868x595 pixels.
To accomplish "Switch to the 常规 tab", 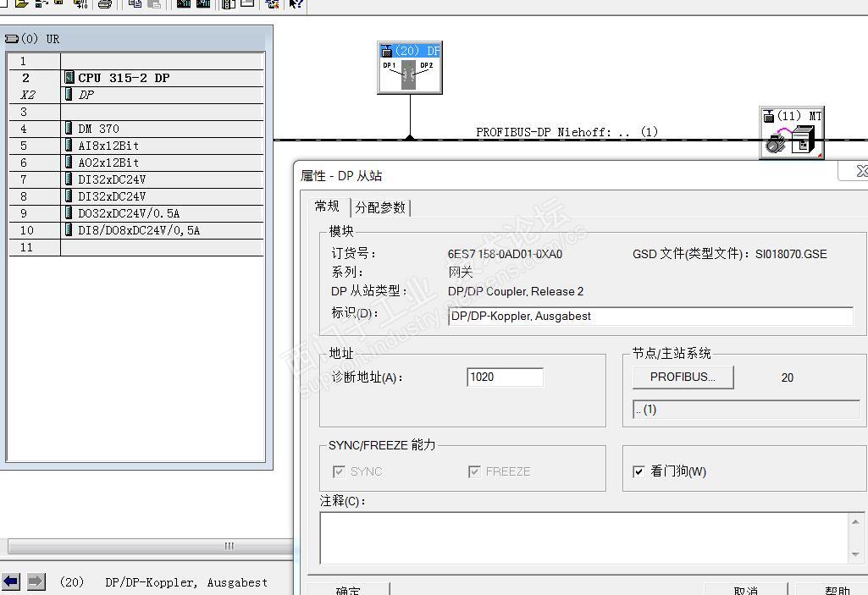I will click(327, 207).
